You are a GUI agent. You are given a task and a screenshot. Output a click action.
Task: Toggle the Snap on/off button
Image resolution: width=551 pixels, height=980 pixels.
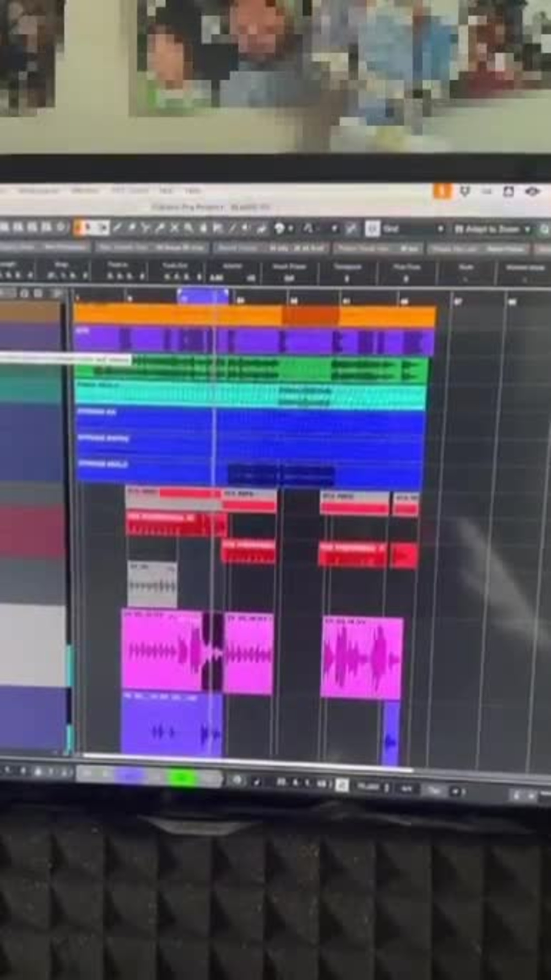352,228
